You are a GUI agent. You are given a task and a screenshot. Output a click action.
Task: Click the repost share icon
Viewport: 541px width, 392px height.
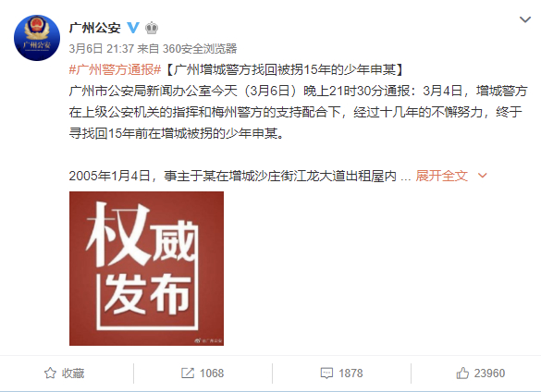(x=188, y=373)
